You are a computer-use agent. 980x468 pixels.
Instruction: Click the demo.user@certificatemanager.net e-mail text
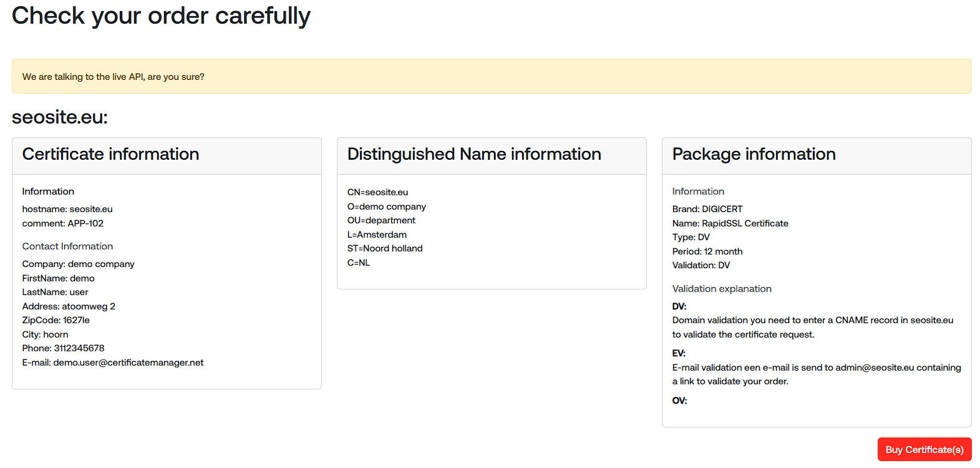128,363
